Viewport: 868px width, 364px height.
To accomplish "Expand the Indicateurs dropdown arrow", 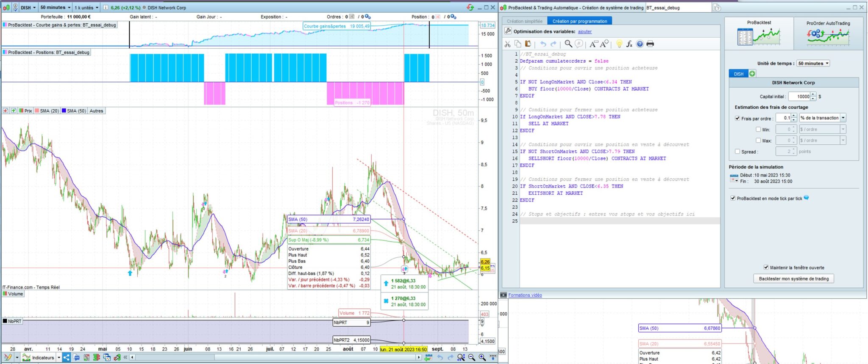I will click(x=59, y=358).
